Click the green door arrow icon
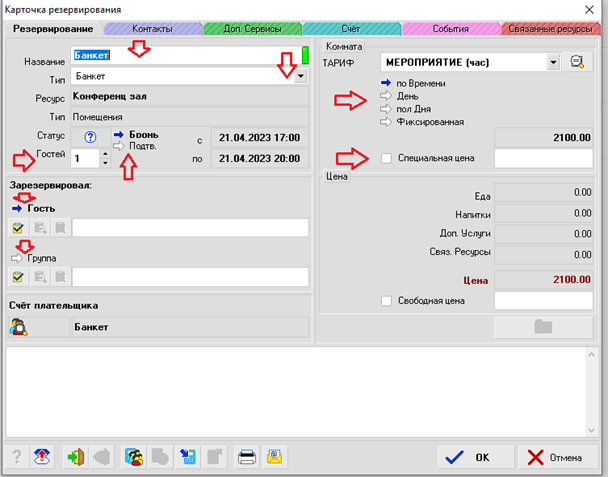The image size is (608, 477). tap(75, 457)
